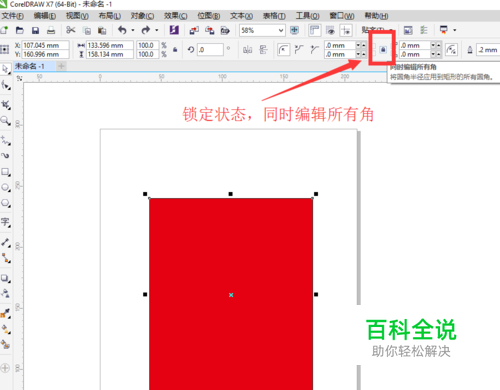
Task: Select the Connector tool
Action: tap(6, 258)
